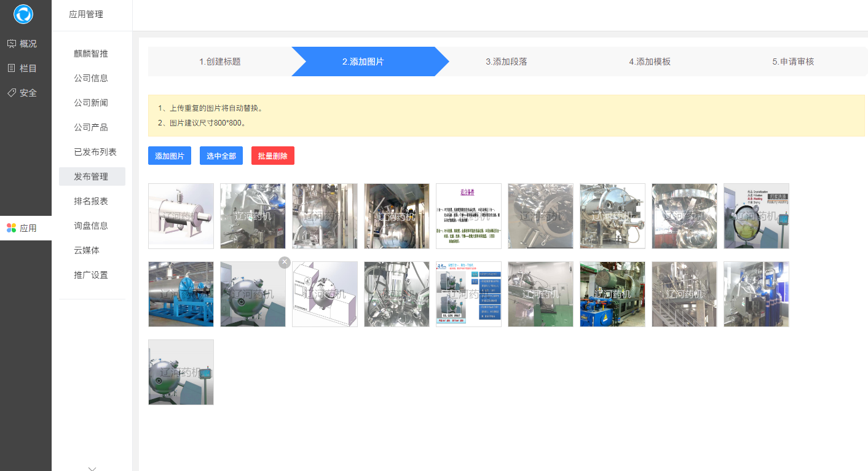Expand the chevron below the app menu
Screen dimensions: 868x471
point(92,469)
